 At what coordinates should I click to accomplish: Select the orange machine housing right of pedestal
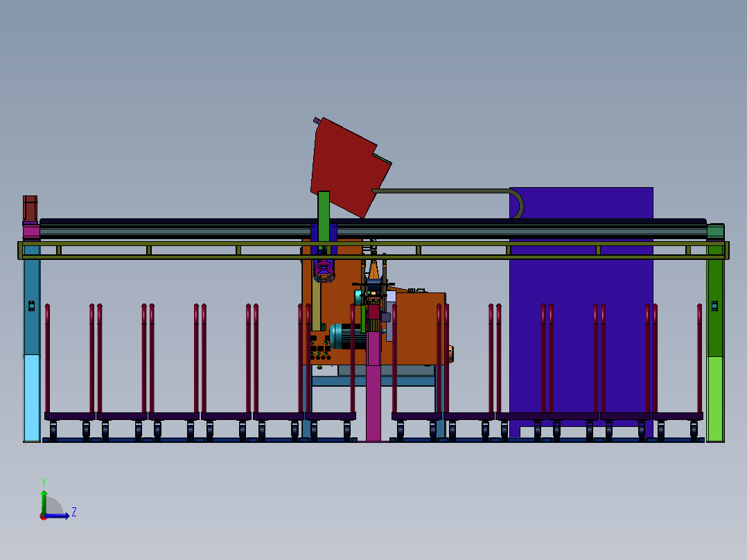point(419,328)
